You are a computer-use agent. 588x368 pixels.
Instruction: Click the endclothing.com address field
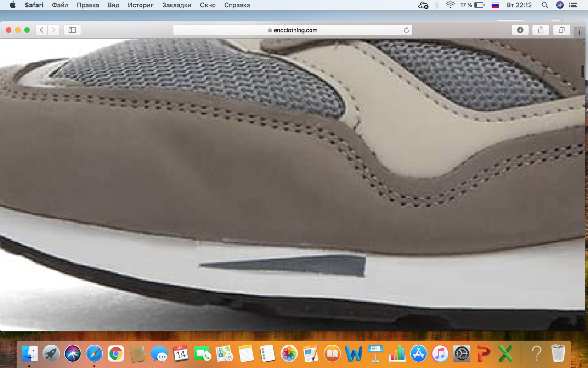[293, 30]
